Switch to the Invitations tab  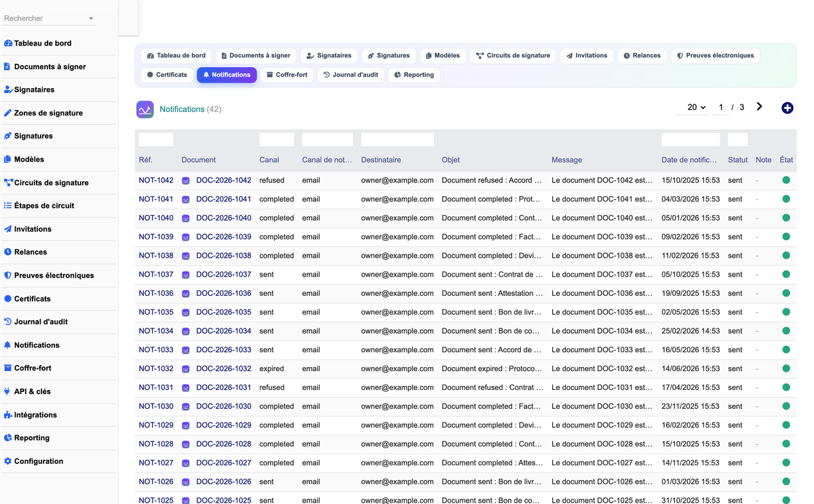point(587,56)
